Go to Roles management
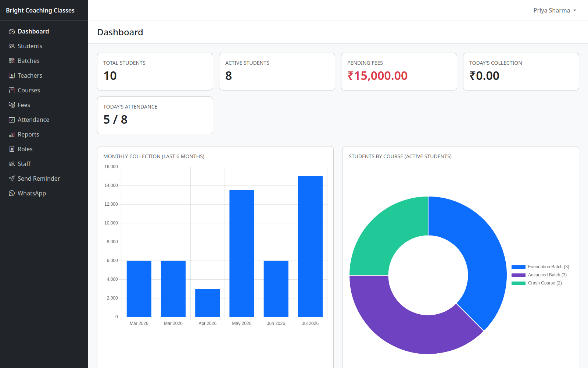 click(x=44, y=149)
